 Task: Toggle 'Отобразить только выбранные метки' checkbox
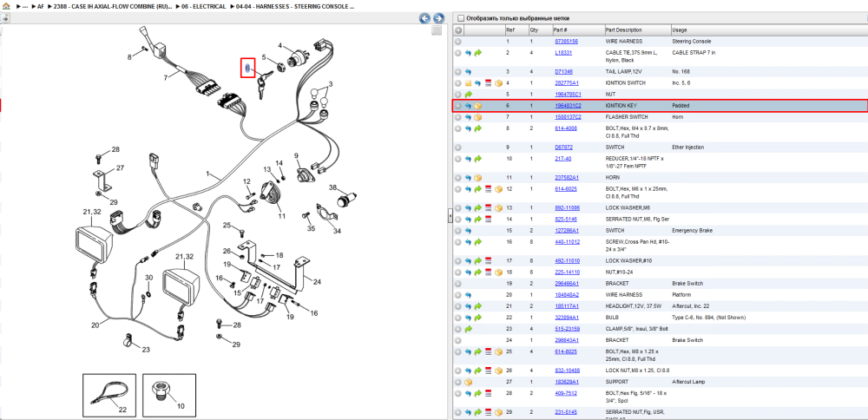[461, 18]
